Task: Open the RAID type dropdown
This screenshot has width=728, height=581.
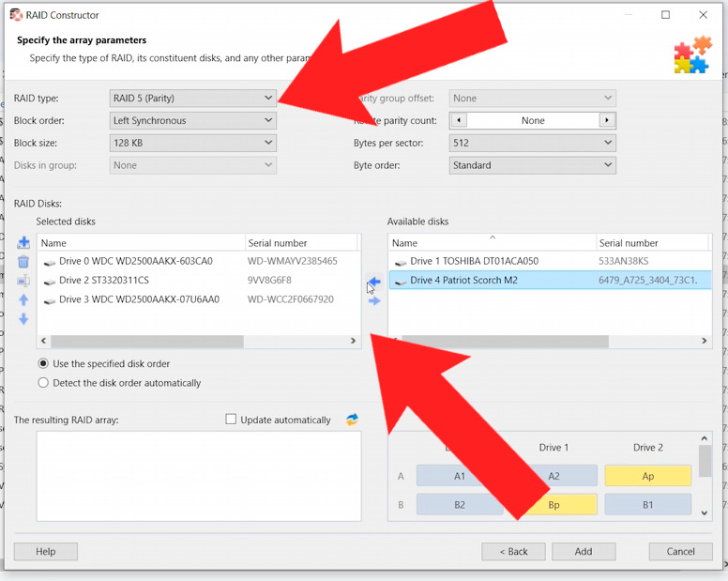Action: pos(192,98)
